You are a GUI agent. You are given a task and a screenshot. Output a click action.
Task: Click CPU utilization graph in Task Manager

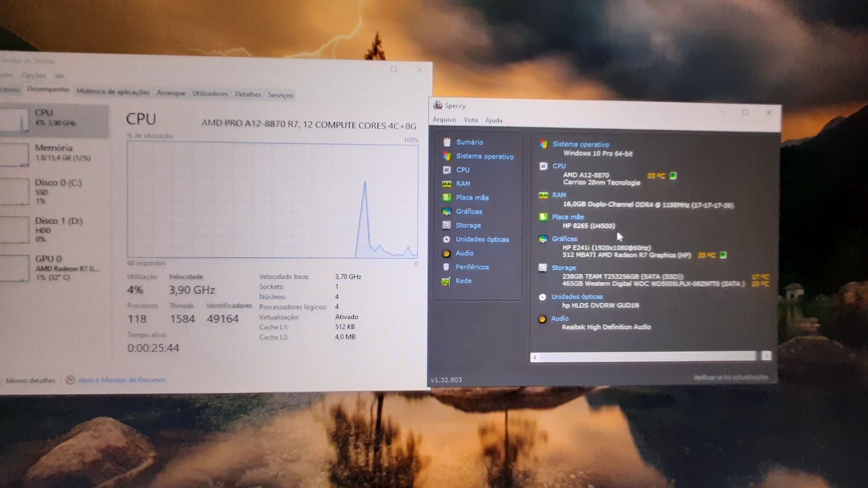[x=272, y=200]
